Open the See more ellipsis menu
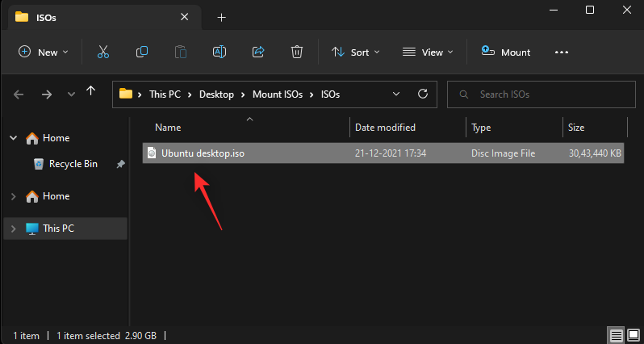644x344 pixels. [562, 52]
